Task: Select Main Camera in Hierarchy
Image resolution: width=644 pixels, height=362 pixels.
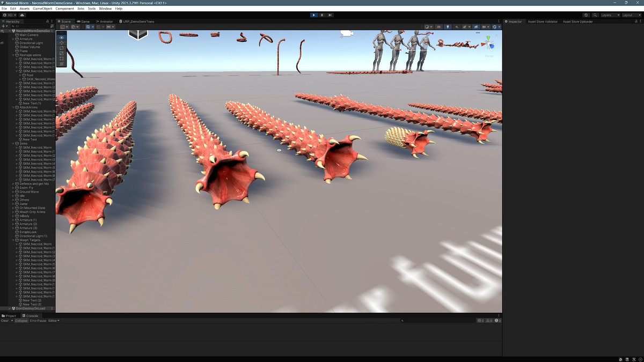Action: 29,35
